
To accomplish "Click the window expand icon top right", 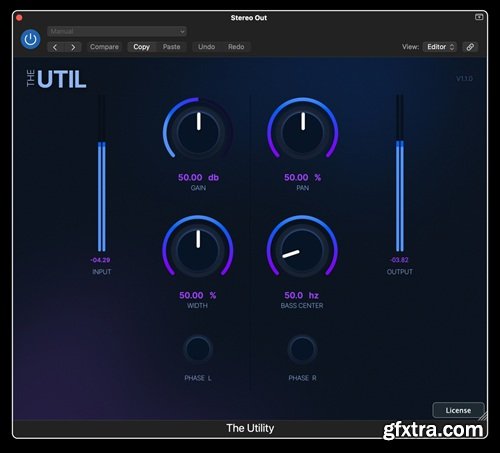I will tap(479, 17).
